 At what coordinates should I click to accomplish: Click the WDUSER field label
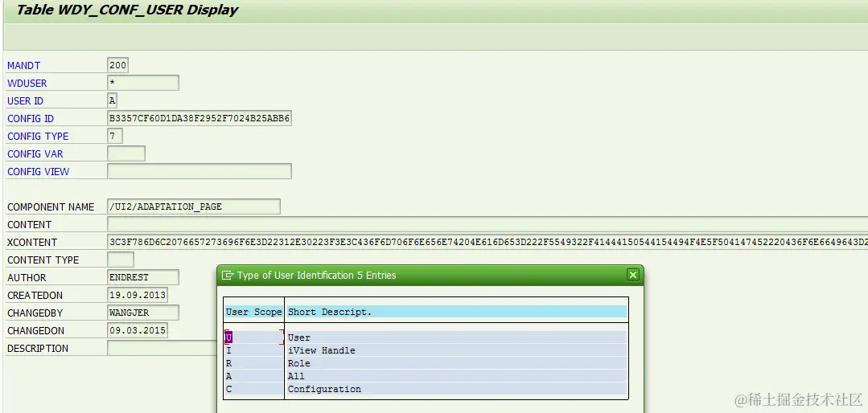(x=27, y=83)
